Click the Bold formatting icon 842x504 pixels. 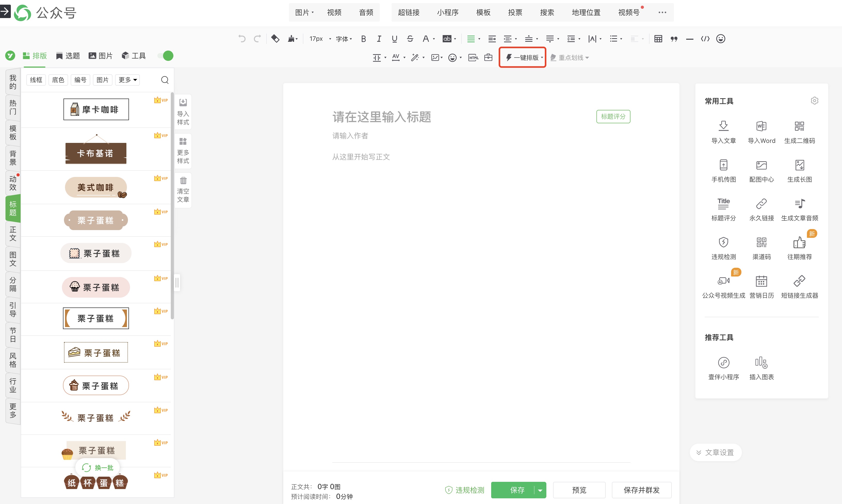pos(363,39)
